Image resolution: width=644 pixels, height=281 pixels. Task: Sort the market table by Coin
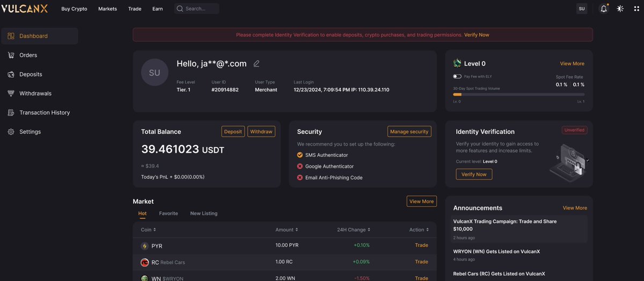point(149,230)
